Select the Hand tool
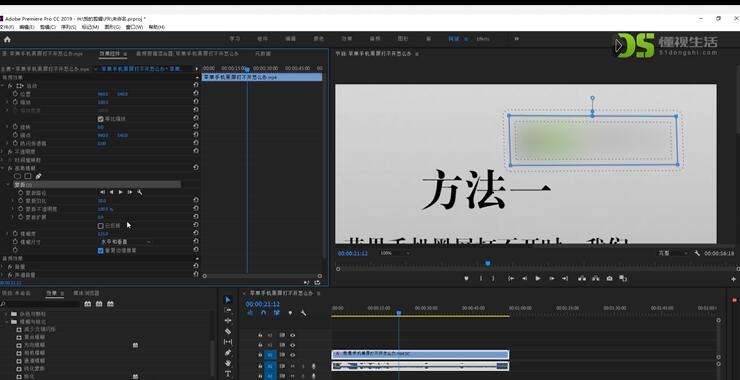The width and height of the screenshot is (740, 380). (228, 363)
